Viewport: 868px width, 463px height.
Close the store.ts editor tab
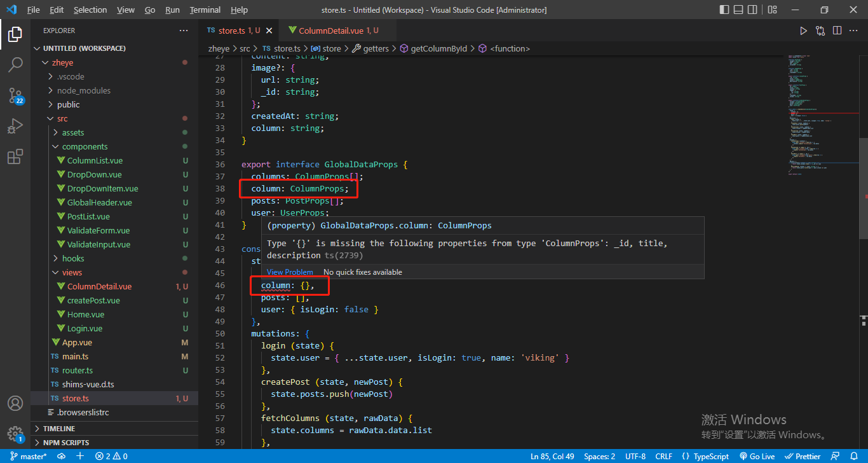pos(269,31)
